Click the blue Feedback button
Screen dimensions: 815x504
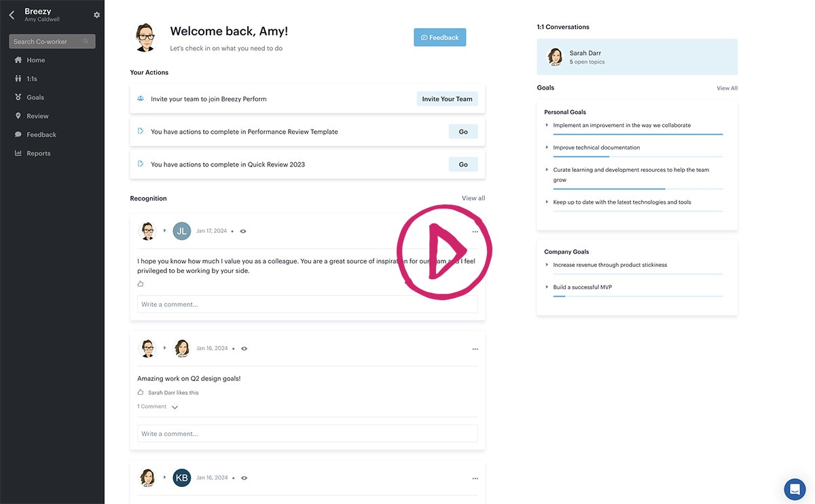(439, 37)
